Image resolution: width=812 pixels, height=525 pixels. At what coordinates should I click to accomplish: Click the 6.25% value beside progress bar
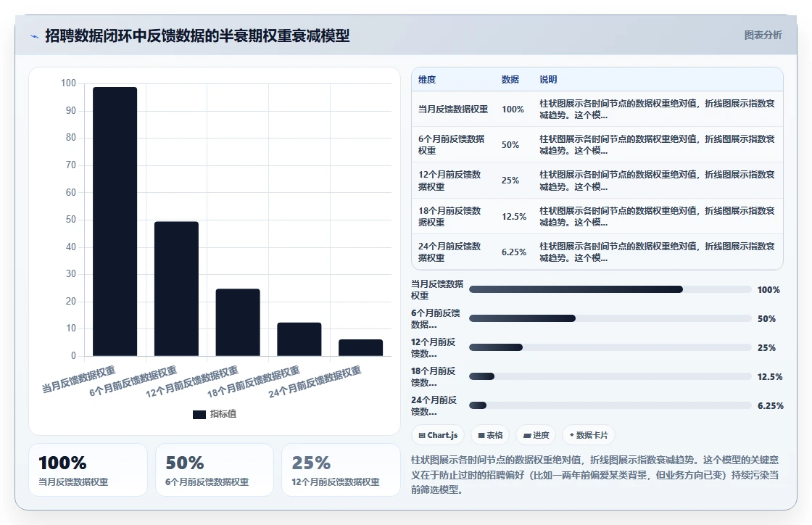(770, 406)
